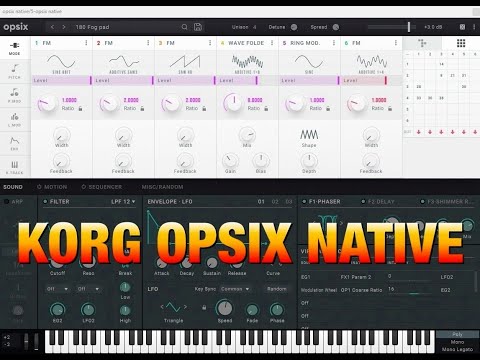Open operator 2 options menu dots
480x360 pixels.
[x=148, y=43]
